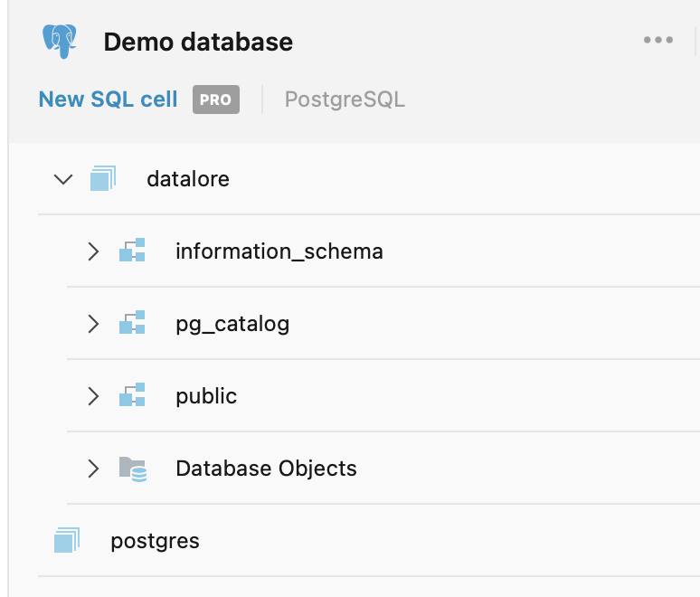Select the postgres row text
Image resolution: width=700 pixels, height=597 pixels.
(x=155, y=542)
